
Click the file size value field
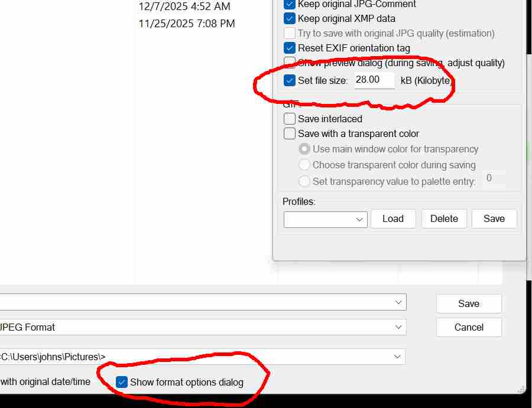pos(374,80)
